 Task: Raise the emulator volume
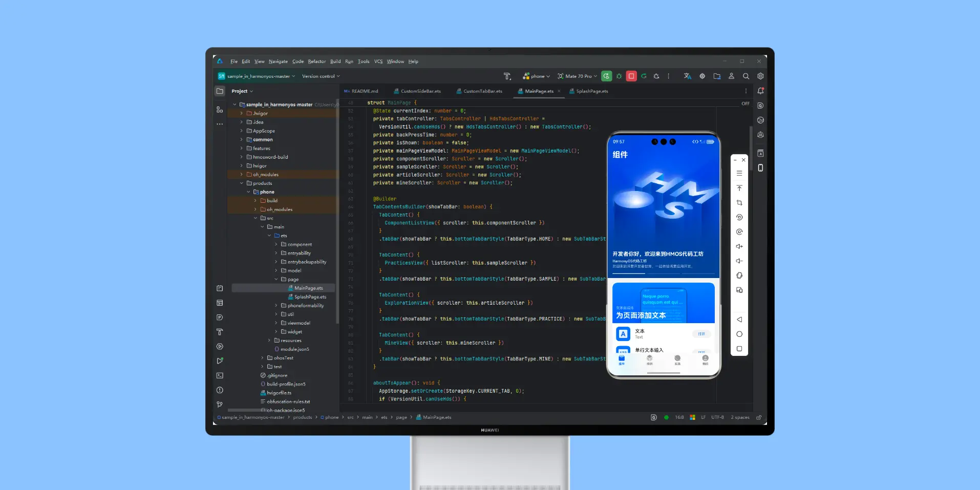(739, 246)
